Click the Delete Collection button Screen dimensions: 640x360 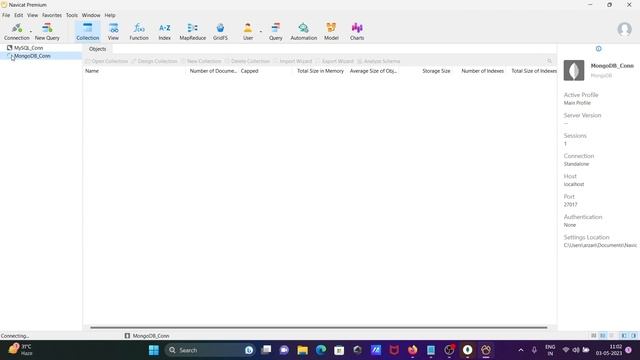click(x=247, y=61)
